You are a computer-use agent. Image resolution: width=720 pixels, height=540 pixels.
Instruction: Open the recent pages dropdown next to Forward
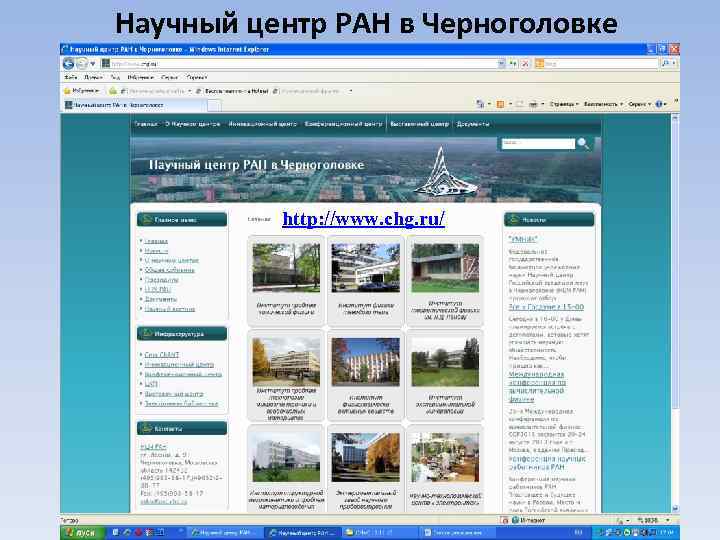(92, 64)
